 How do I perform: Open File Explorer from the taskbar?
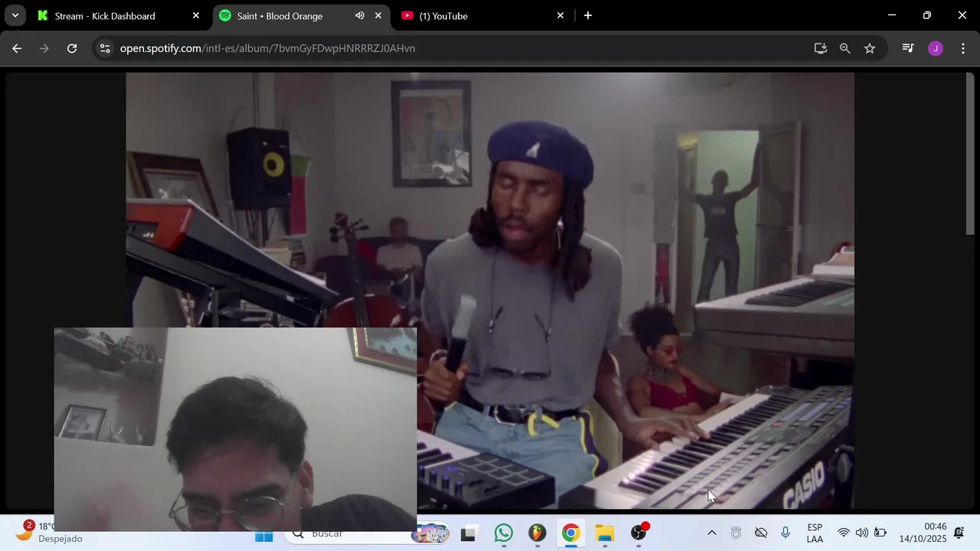(x=605, y=533)
